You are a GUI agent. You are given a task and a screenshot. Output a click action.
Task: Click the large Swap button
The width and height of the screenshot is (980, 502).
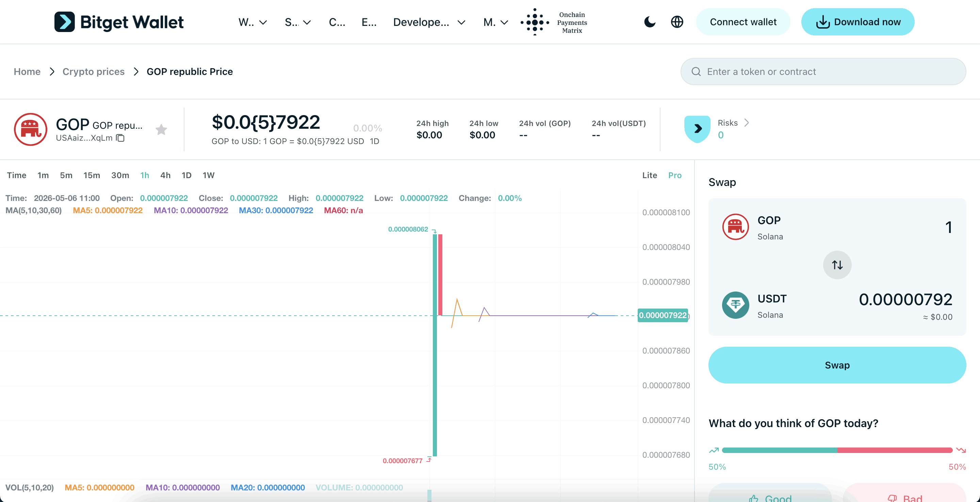click(837, 365)
